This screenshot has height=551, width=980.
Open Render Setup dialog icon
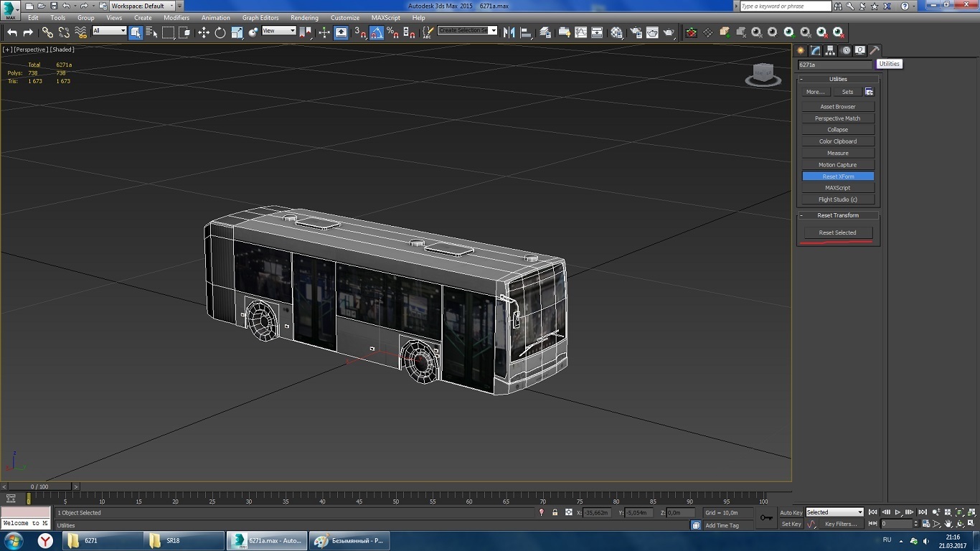pos(636,32)
